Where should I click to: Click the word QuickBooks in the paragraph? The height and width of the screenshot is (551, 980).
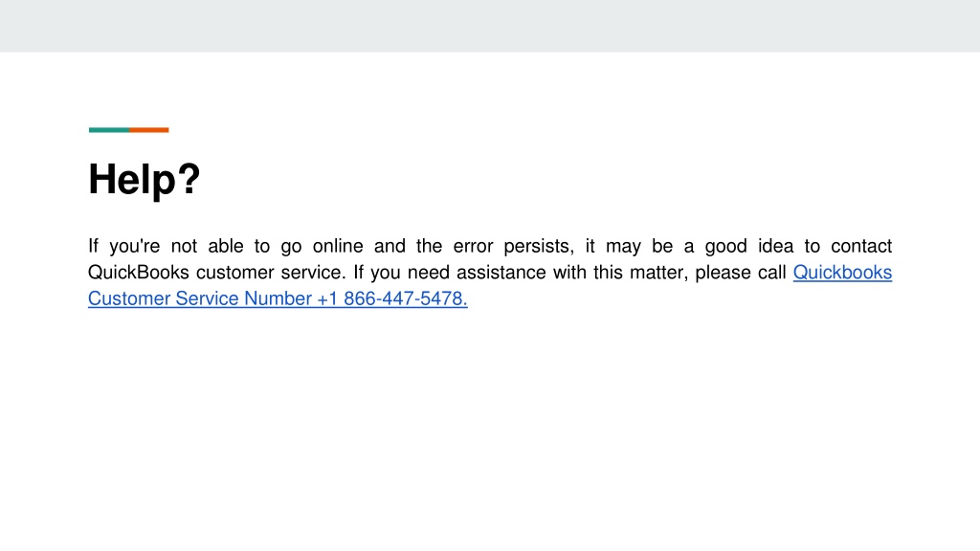pyautogui.click(x=138, y=273)
